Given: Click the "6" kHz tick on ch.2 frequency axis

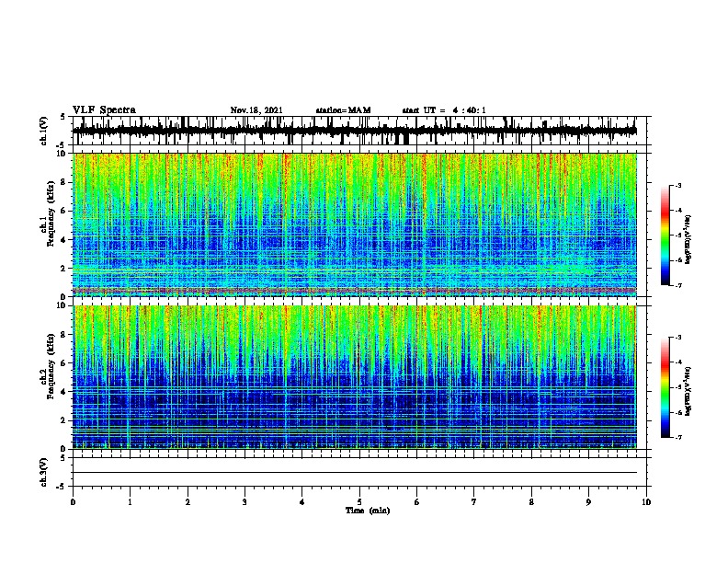Looking at the screenshot, I should [64, 363].
